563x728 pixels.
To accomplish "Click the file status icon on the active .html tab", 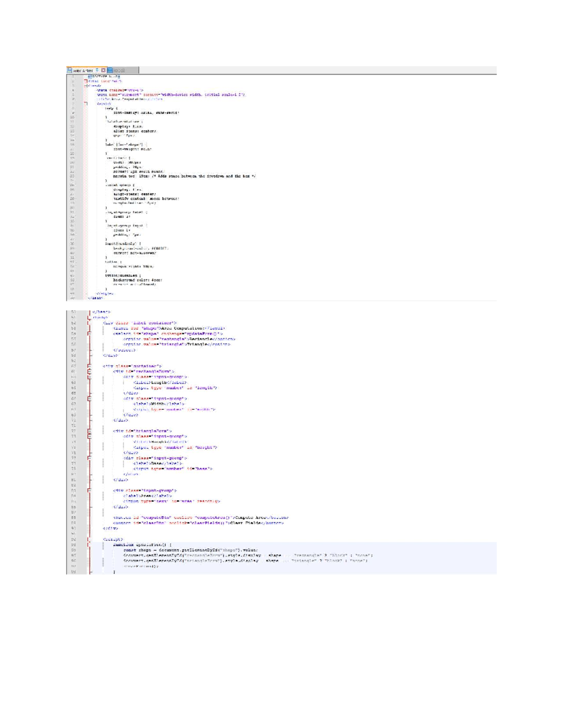I will 69,70.
